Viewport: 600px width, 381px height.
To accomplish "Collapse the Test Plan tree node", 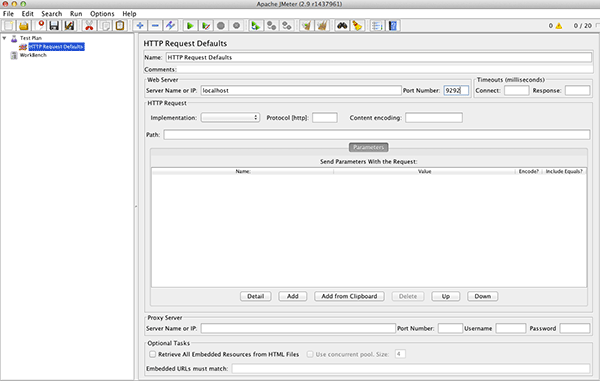I will [x=4, y=38].
